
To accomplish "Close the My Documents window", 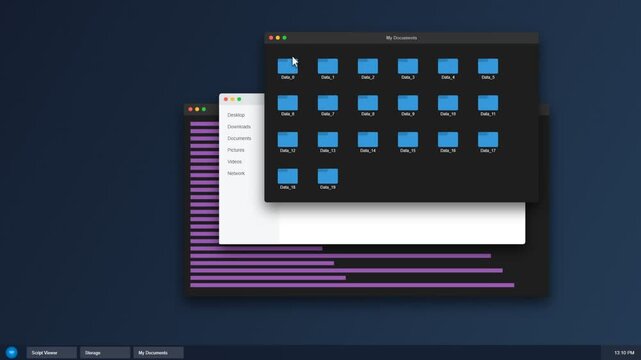I will click(x=271, y=38).
